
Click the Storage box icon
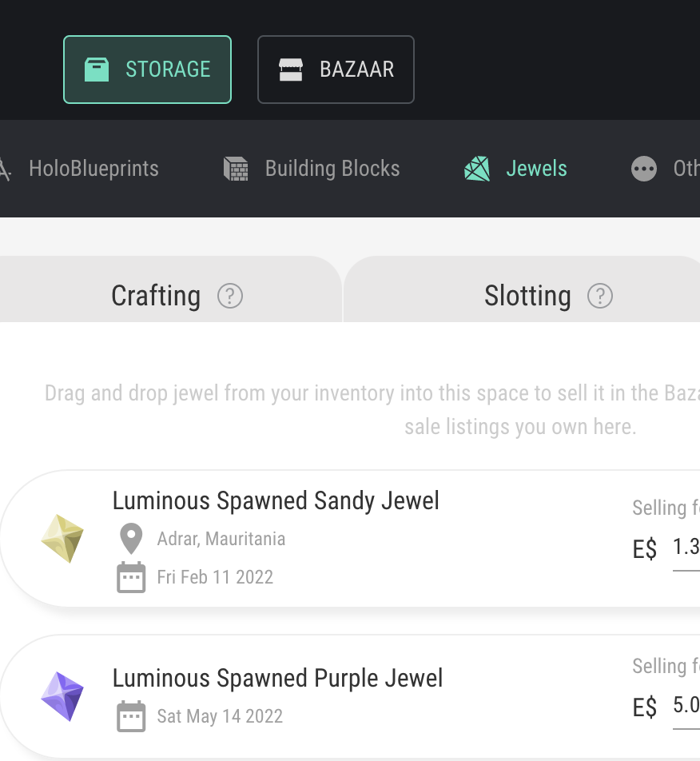pos(97,70)
